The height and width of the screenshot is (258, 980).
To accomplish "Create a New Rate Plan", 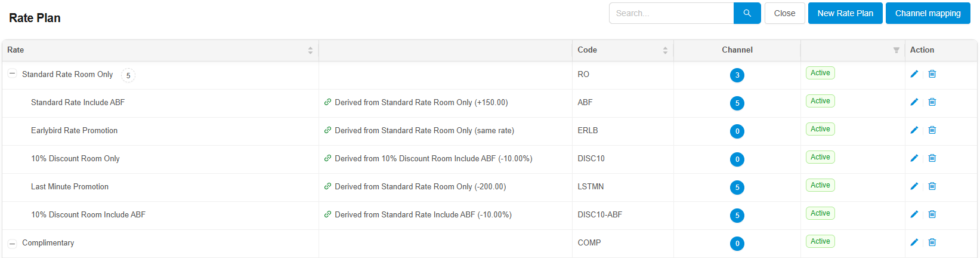I will click(x=845, y=13).
